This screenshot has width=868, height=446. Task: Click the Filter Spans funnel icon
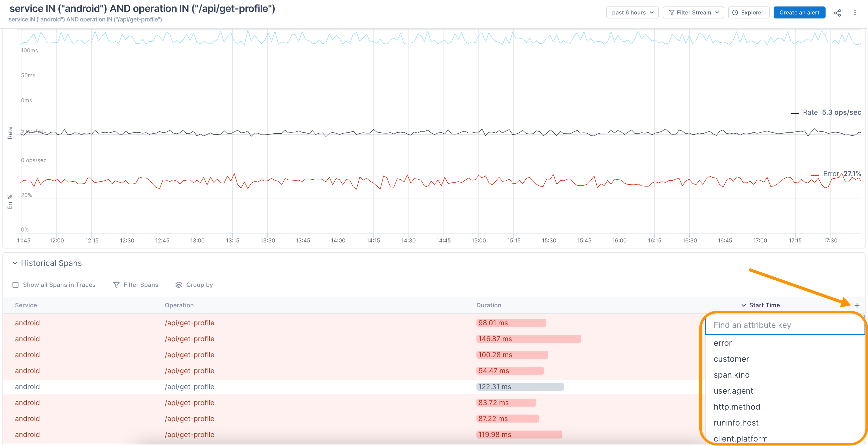116,285
